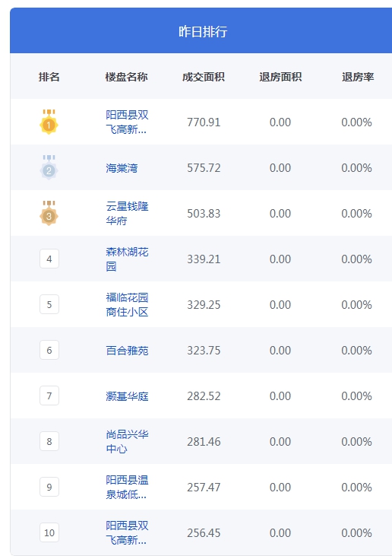Open the 灏基华庭 property link
The width and height of the screenshot is (392, 556).
[x=127, y=396]
